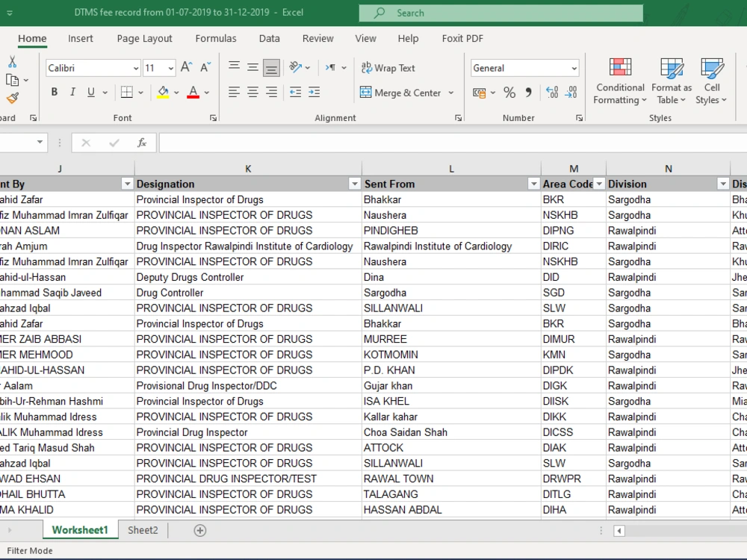Switch to the Formulas ribbon tab
Viewport: 747px width, 560px height.
216,38
